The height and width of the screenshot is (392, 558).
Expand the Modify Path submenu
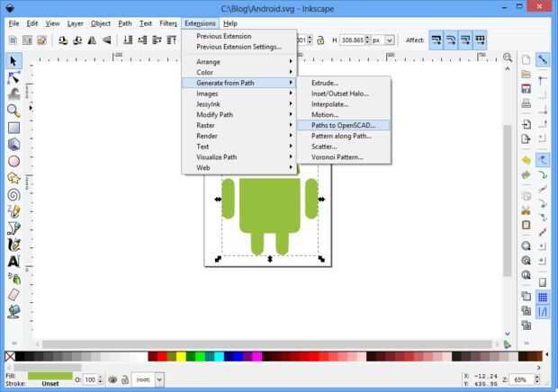[239, 114]
